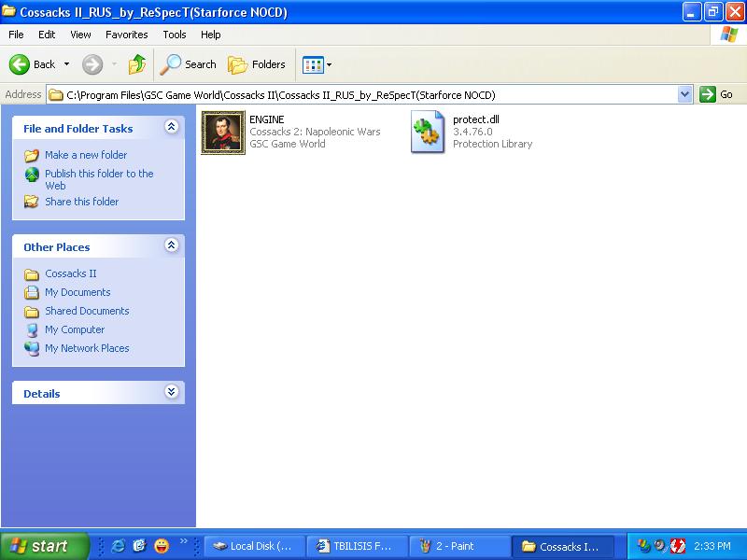This screenshot has height=560, width=747.
Task: Go up one folder level
Action: point(137,64)
